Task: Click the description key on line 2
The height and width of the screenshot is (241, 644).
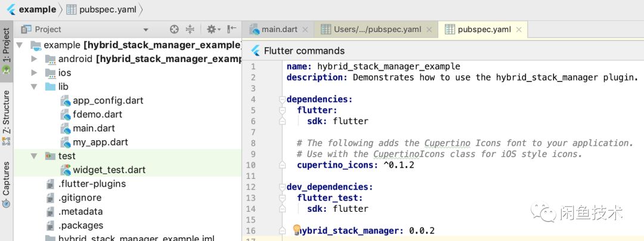Action: 317,78
